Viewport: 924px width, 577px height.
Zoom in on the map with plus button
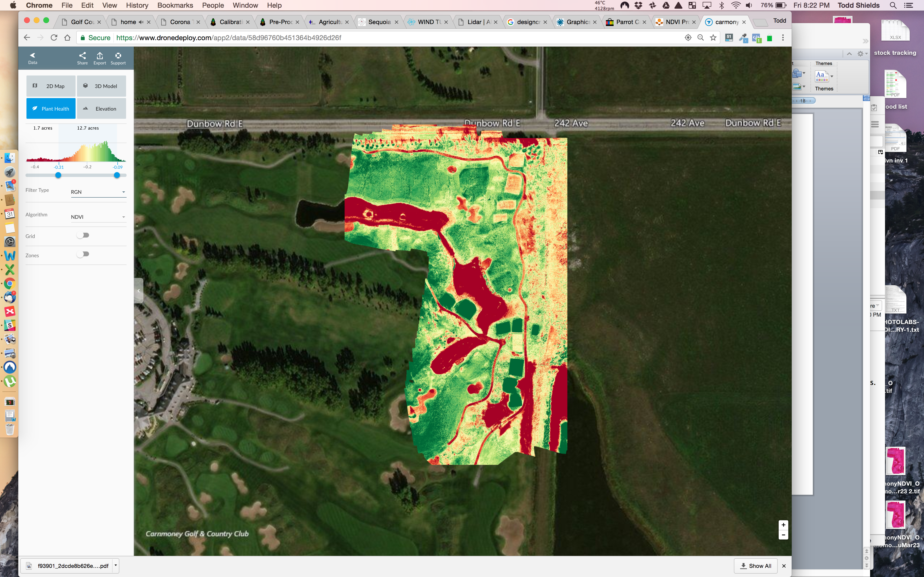point(783,525)
